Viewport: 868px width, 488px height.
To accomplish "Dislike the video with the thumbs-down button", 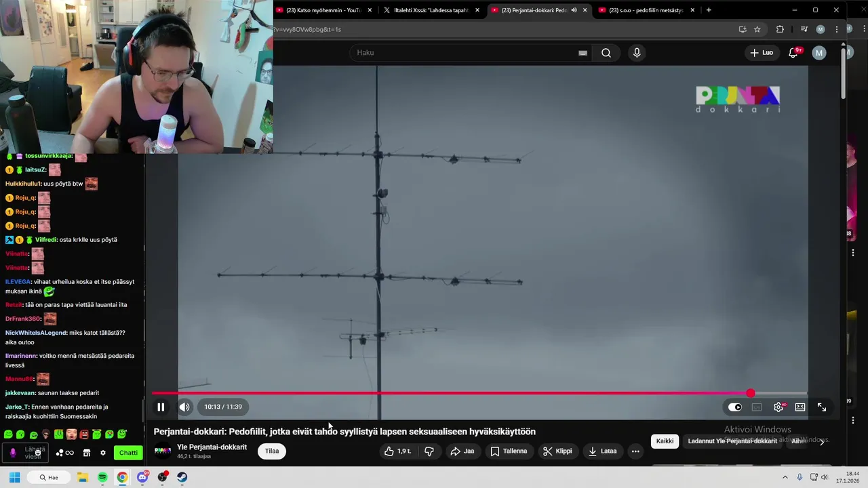I will pos(429,451).
